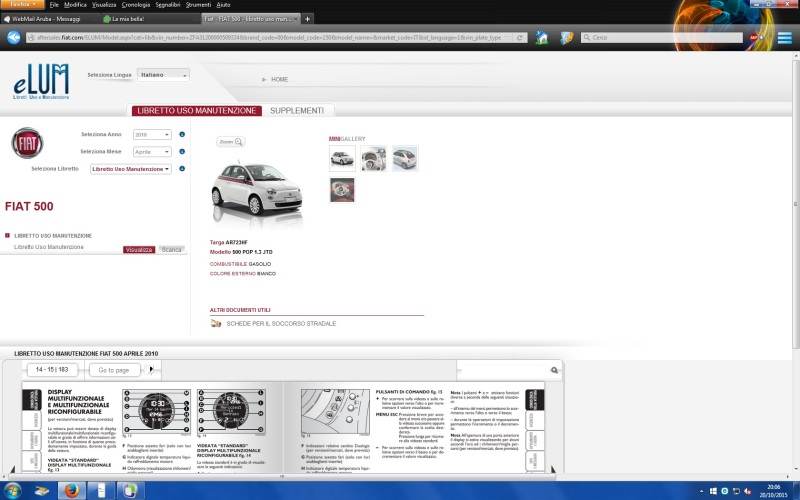800x500 pixels.
Task: Open the roadside assistance sheets icon
Action: coord(216,323)
